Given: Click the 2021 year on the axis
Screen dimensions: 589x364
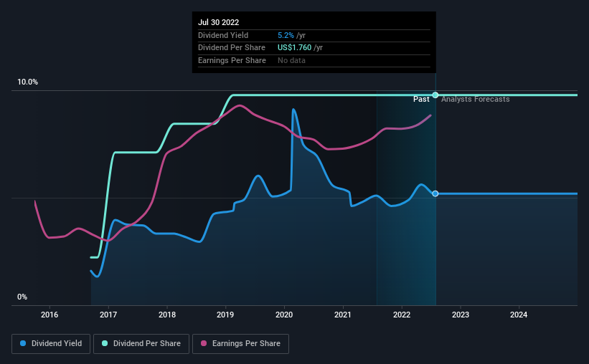Looking at the screenshot, I should pyautogui.click(x=343, y=315).
